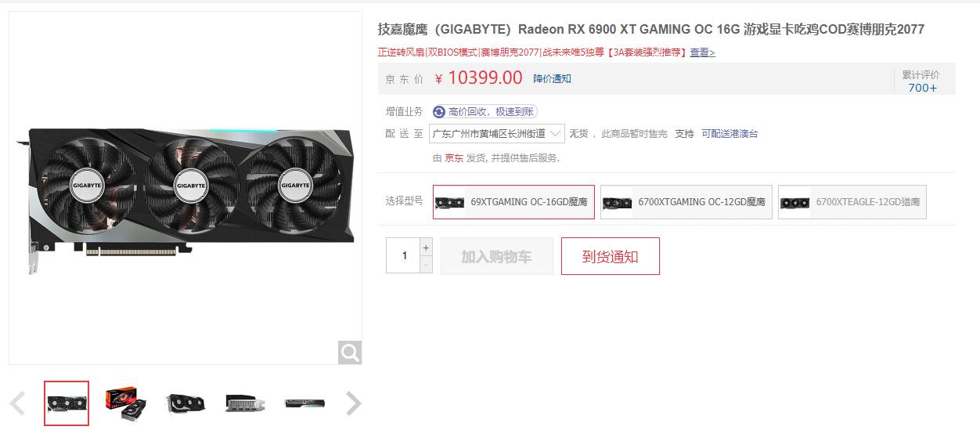This screenshot has height=441, width=980.
Task: Choose model 69XTGAMING OC-16GD魔鹰
Action: tap(513, 202)
